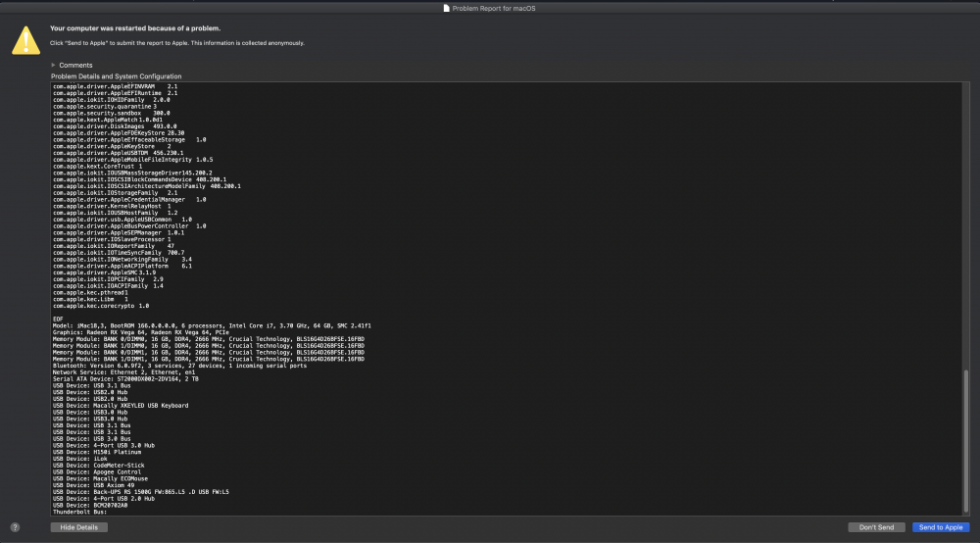This screenshot has height=543, width=980.
Task: Click the 4-Port USB 3.0 Hub line
Action: (104, 446)
